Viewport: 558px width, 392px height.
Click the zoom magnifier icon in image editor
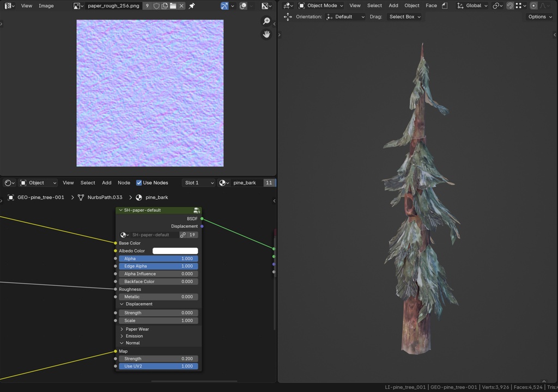(266, 21)
